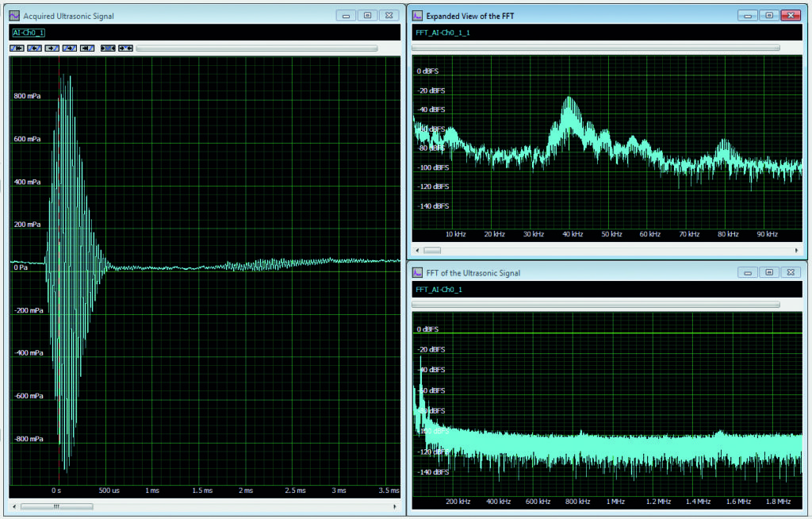The width and height of the screenshot is (812, 519).
Task: Select the 'jump cursor forward' toolbar icon
Action: point(69,48)
